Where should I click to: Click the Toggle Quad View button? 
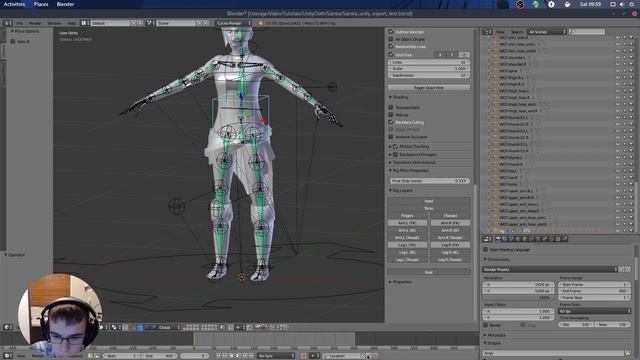click(x=429, y=87)
